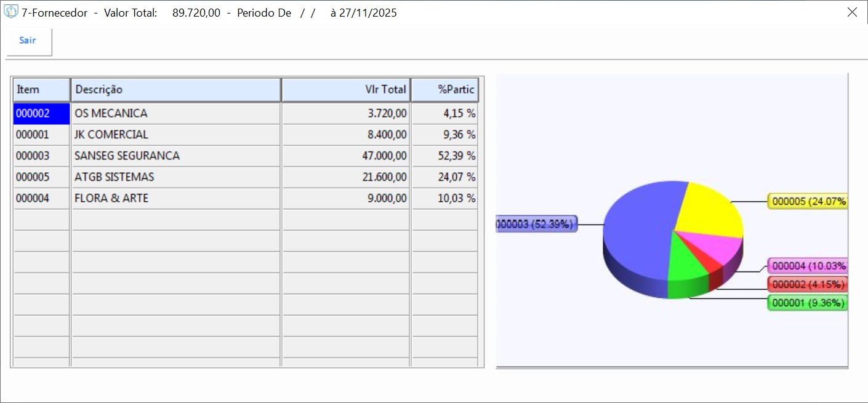Select the SANSEG SEGURANCA row

click(x=176, y=156)
